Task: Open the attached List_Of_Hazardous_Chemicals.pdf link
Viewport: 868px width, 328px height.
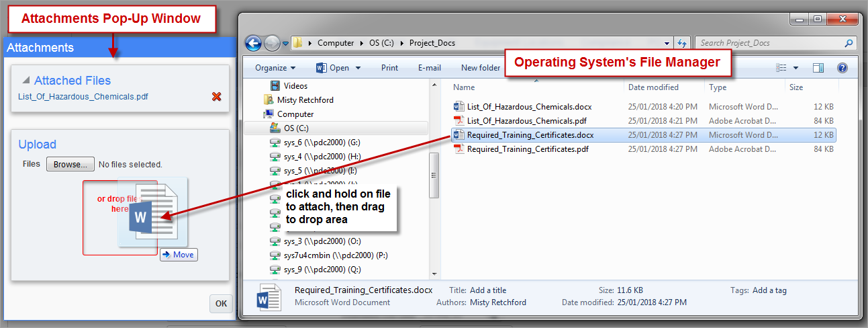Action: click(x=83, y=97)
